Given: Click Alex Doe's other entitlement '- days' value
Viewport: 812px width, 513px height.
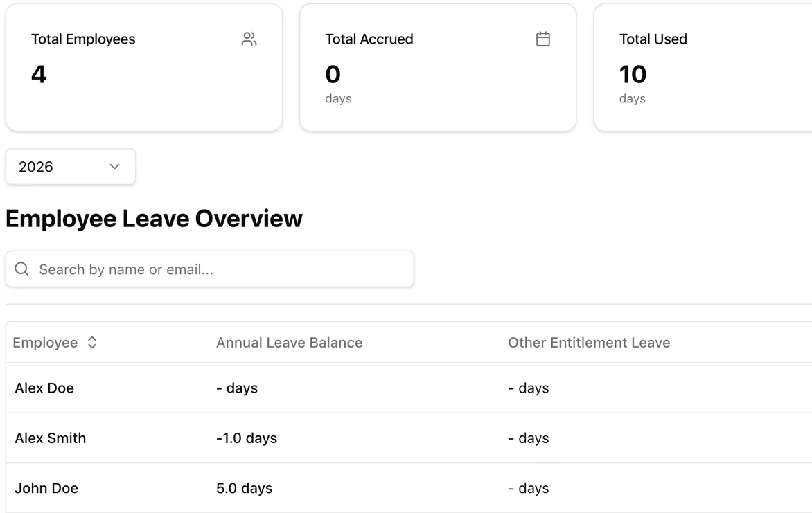Looking at the screenshot, I should [x=529, y=388].
